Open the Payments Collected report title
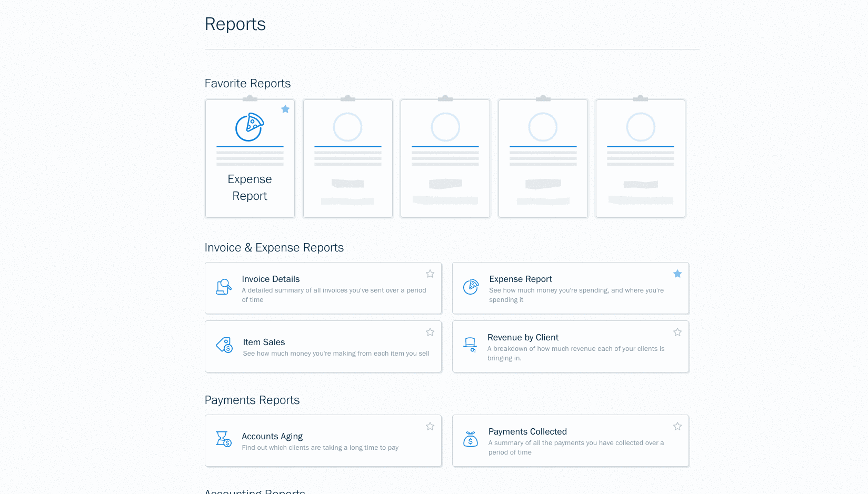The height and width of the screenshot is (494, 868). pos(527,432)
